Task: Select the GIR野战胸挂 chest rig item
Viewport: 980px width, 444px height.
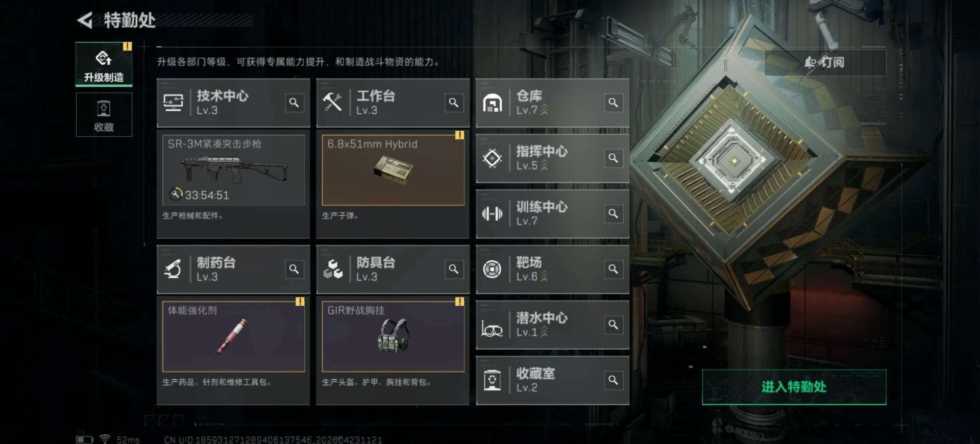Action: click(x=393, y=336)
